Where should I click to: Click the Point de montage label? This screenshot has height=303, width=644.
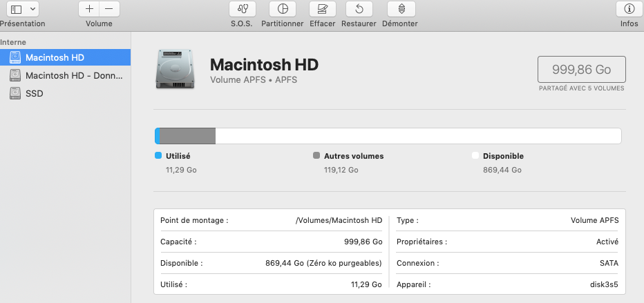194,221
